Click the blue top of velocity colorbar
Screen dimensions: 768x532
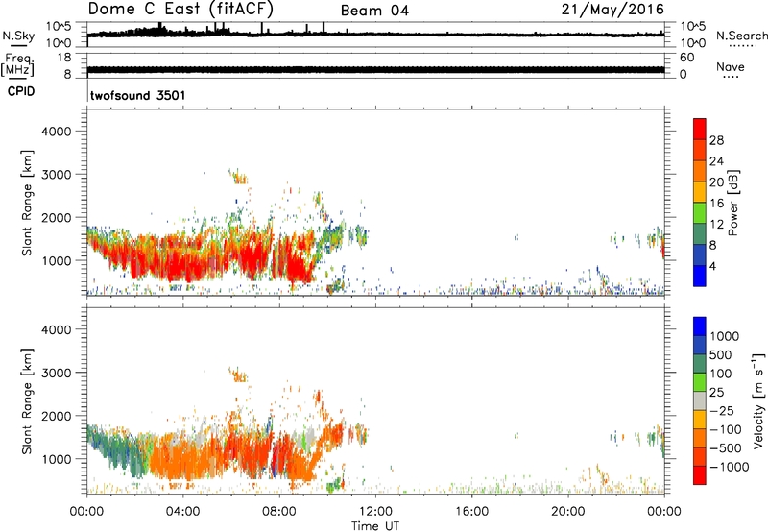(700, 326)
